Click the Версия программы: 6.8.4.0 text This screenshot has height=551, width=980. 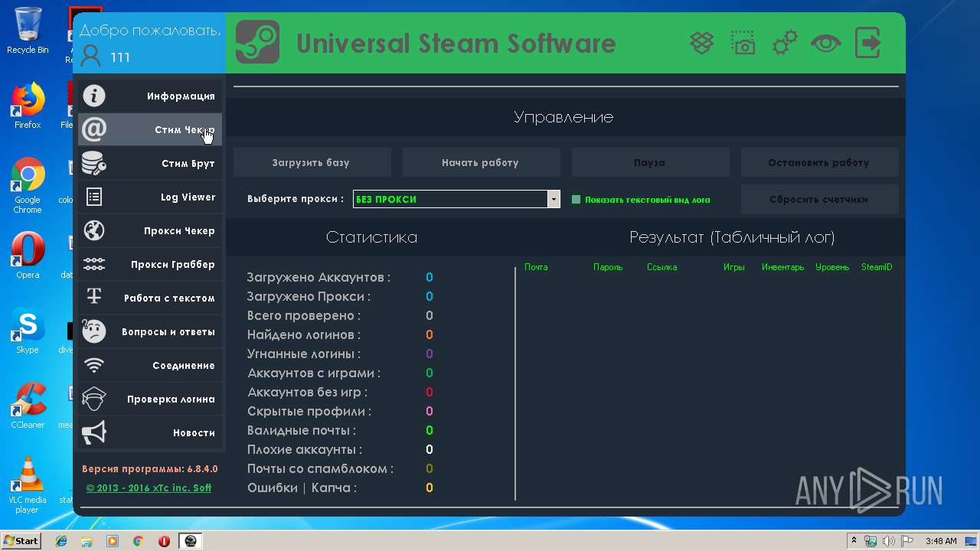tap(150, 468)
